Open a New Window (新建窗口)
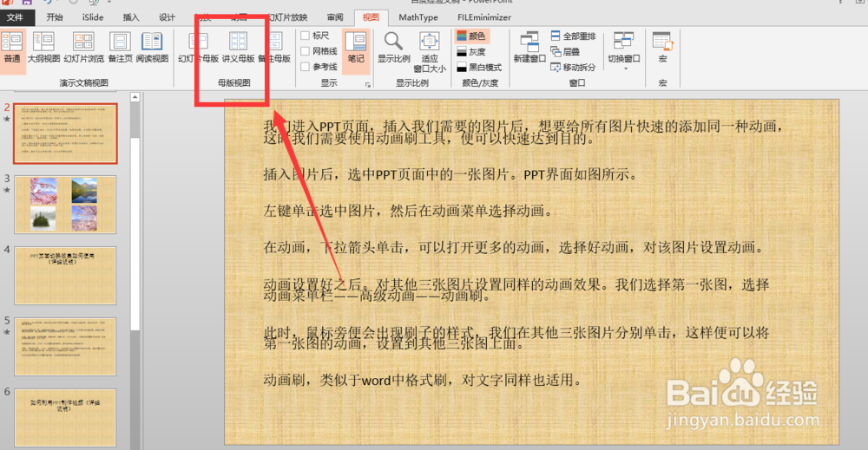868x450 pixels. point(529,48)
